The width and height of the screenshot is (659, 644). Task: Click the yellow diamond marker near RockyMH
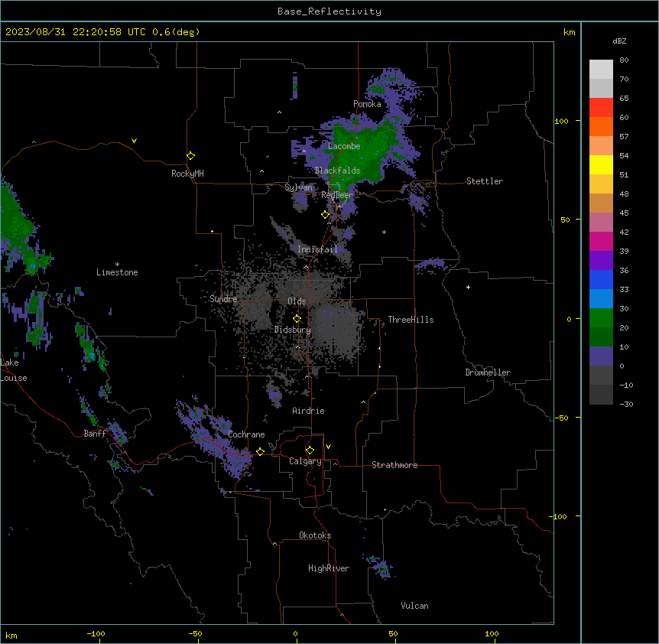pos(190,156)
